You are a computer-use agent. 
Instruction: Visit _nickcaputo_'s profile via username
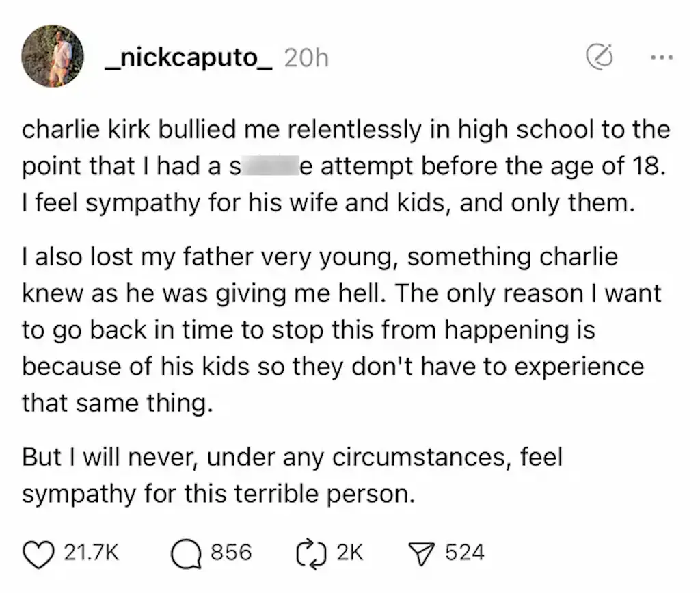(x=189, y=57)
